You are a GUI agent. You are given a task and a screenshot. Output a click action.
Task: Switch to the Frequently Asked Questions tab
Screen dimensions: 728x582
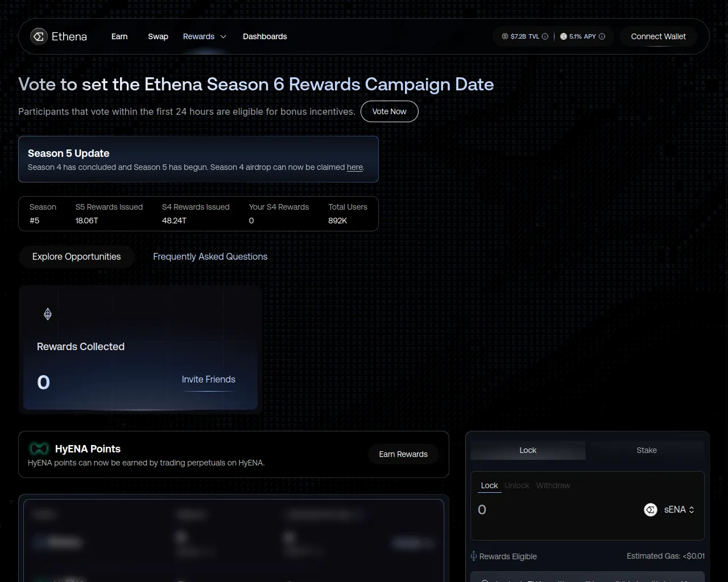210,257
